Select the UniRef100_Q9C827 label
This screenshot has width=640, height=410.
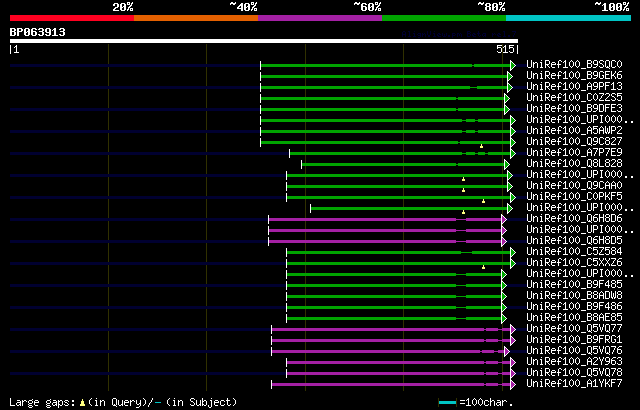574,142
